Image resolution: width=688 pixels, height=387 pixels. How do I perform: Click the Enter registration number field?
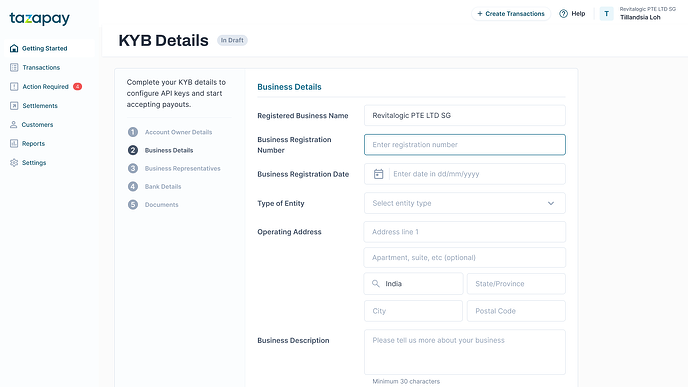pyautogui.click(x=465, y=145)
